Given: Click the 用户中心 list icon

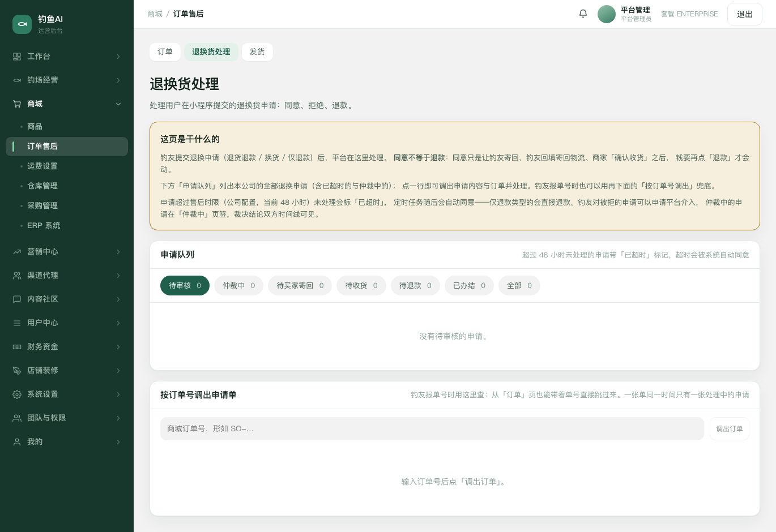Looking at the screenshot, I should (x=17, y=323).
